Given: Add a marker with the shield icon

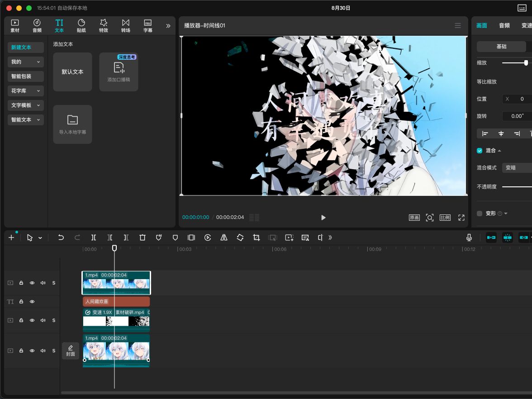Looking at the screenshot, I should pos(175,237).
